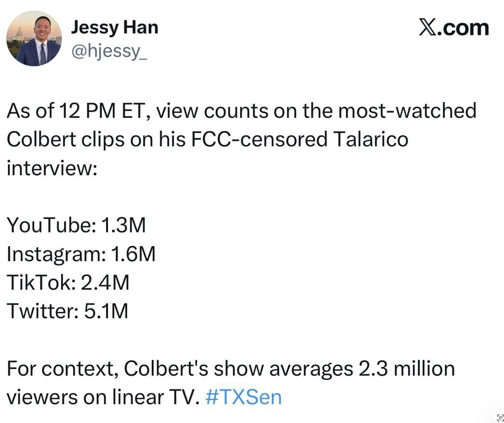
Task: Click the Live Text scan icon
Action: pyautogui.click(x=500, y=418)
